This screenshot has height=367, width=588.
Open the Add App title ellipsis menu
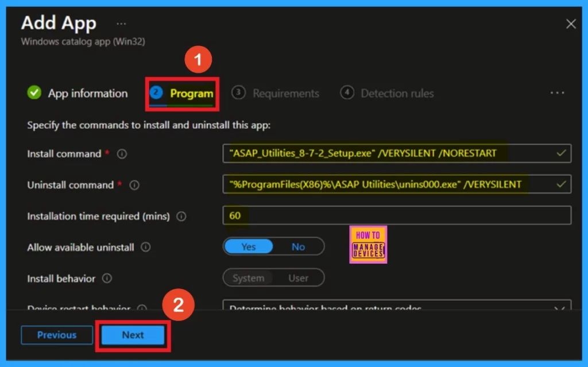click(x=121, y=24)
